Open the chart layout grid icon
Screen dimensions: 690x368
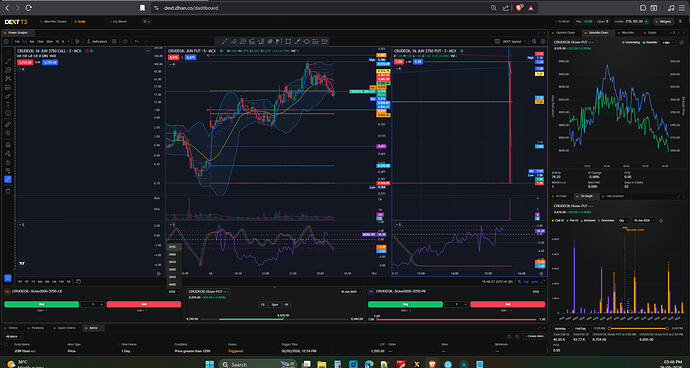coord(114,41)
